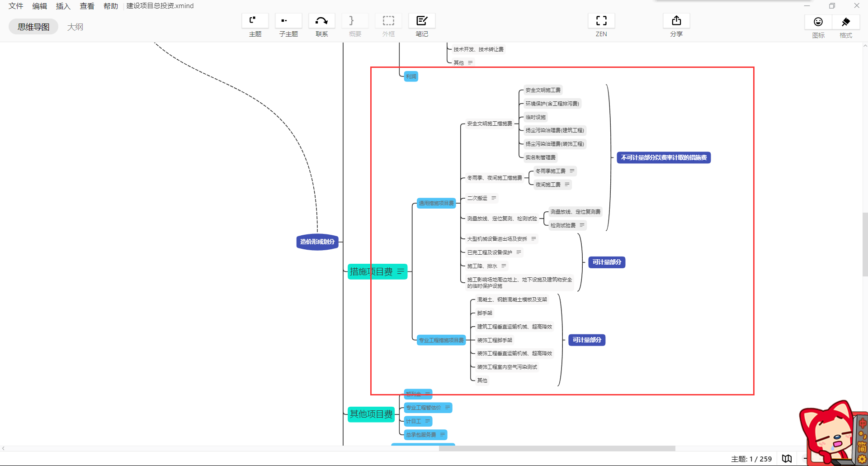The height and width of the screenshot is (466, 868).
Task: Open the 图标 (Markers) panel
Action: coord(818,22)
